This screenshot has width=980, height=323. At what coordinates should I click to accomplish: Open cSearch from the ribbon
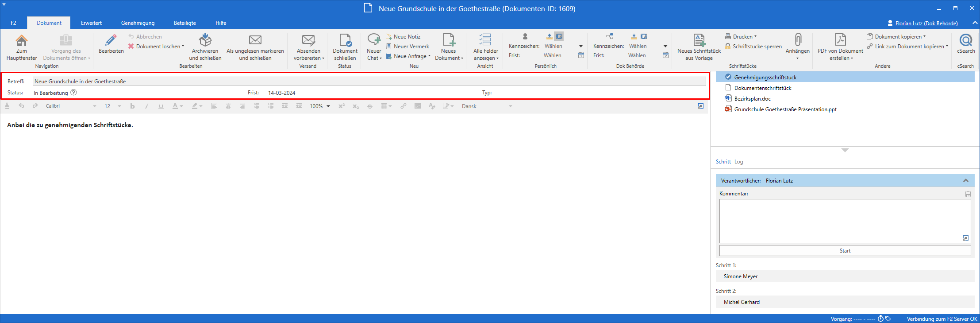pos(965,41)
